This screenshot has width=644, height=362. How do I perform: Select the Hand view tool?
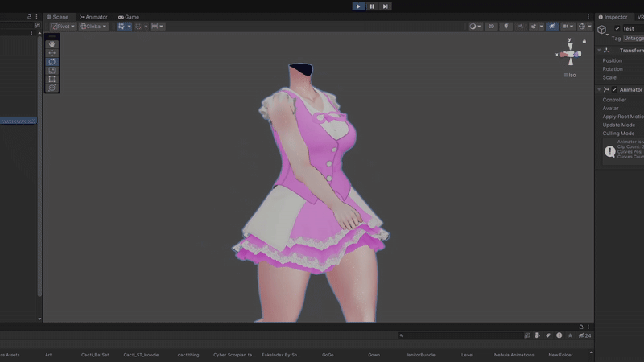pos(52,44)
